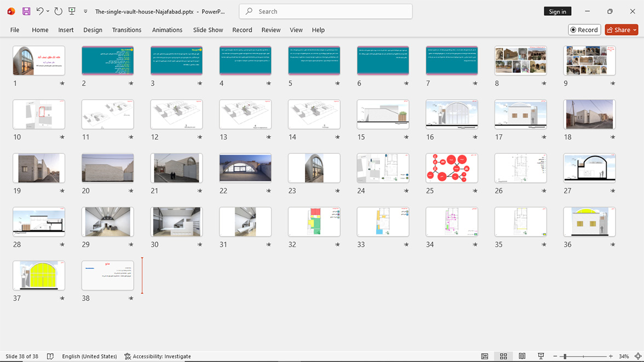Image resolution: width=644 pixels, height=362 pixels.
Task: Click the zoom out minus button
Action: point(555,356)
